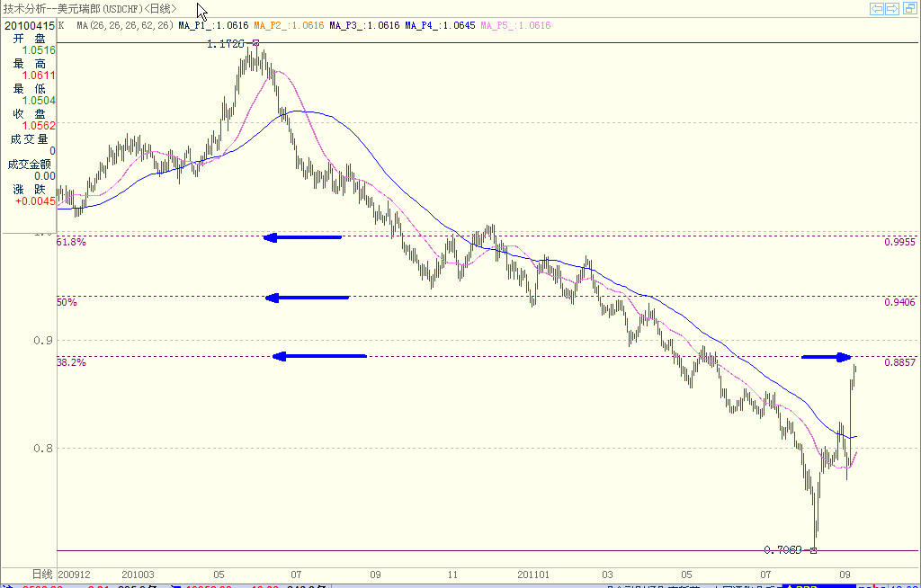Click the pink MA_P5_:1.0616 legend entry
Image resolution: width=921 pixels, height=588 pixels.
click(515, 26)
